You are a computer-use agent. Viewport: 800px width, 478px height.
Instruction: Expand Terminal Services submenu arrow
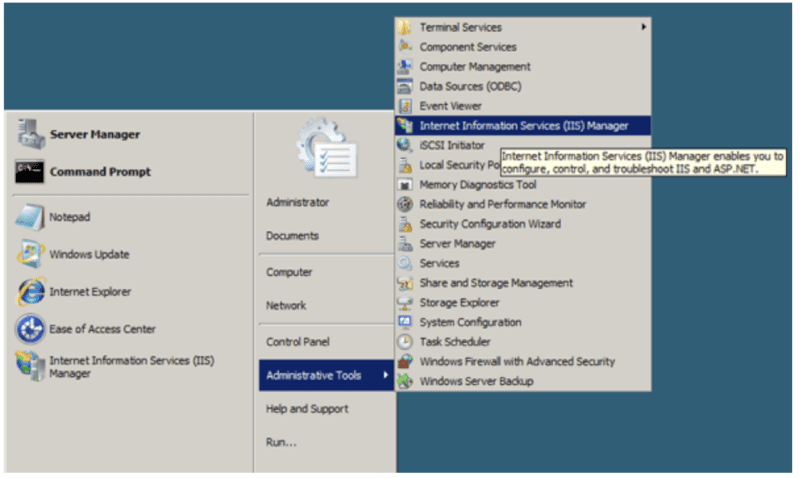644,27
